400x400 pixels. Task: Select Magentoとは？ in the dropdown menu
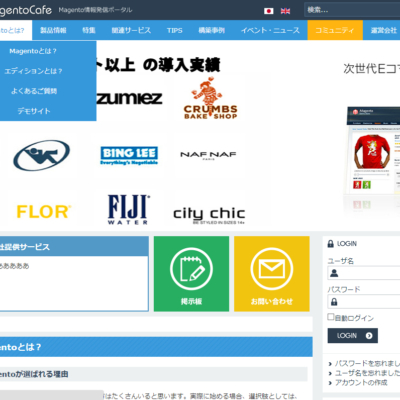click(33, 51)
